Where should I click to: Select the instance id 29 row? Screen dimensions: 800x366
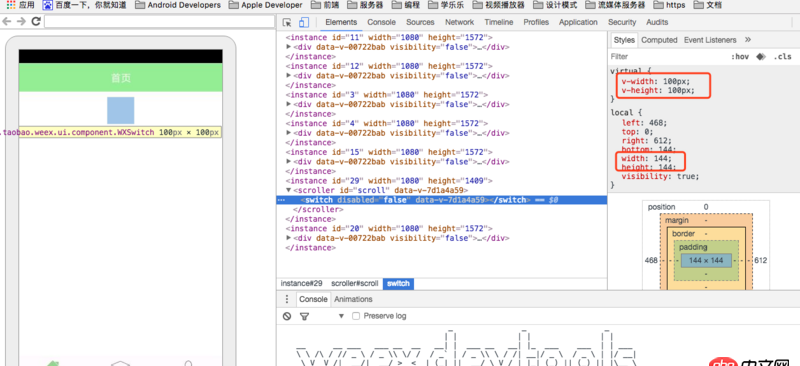coord(389,181)
